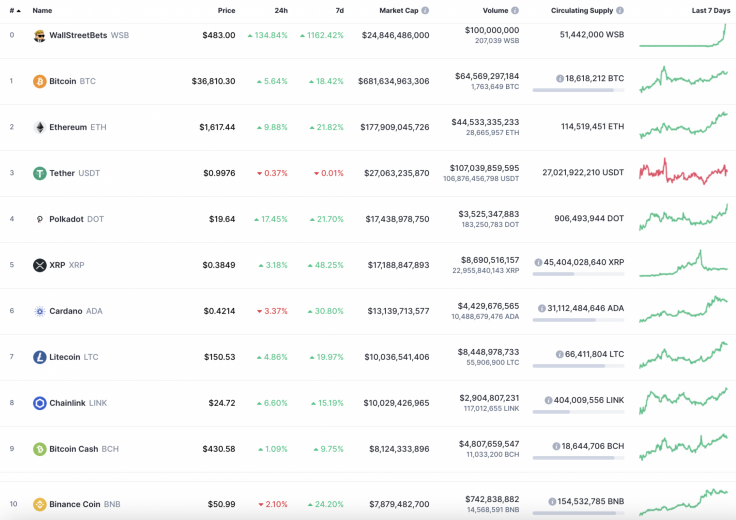Click info icon beside XRP circulating supply
The height and width of the screenshot is (520, 736).
538,262
